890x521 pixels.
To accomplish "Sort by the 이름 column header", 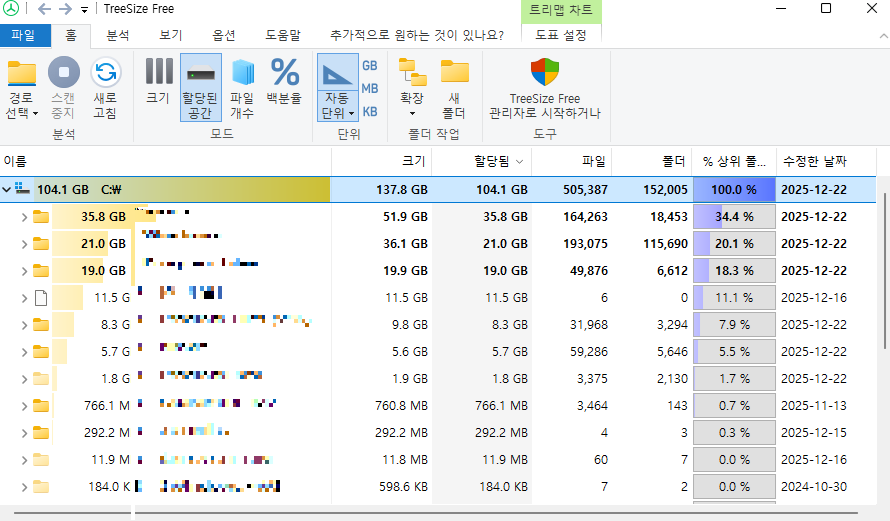I will click(165, 161).
